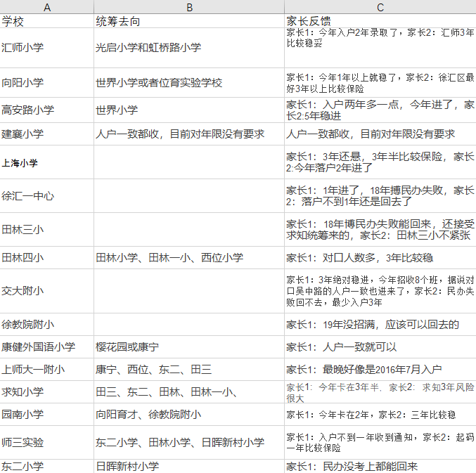Select the feedback cell 人户一致就可以
476x473 pixels.
(x=380, y=346)
